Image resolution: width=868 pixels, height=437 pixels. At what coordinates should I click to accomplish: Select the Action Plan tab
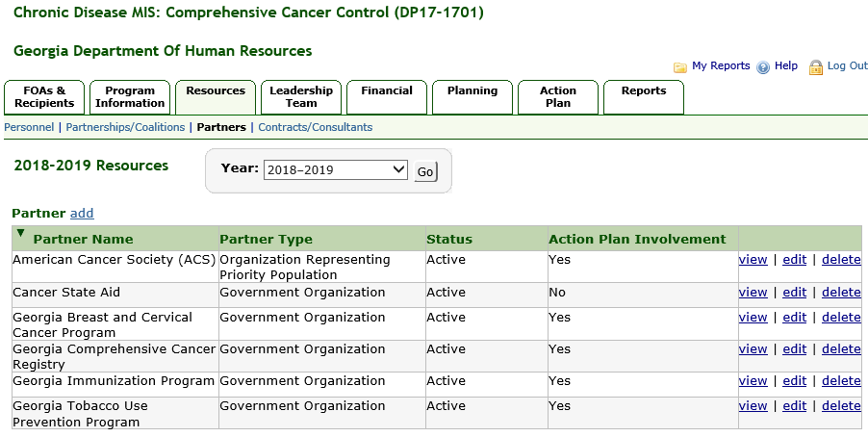tap(557, 97)
